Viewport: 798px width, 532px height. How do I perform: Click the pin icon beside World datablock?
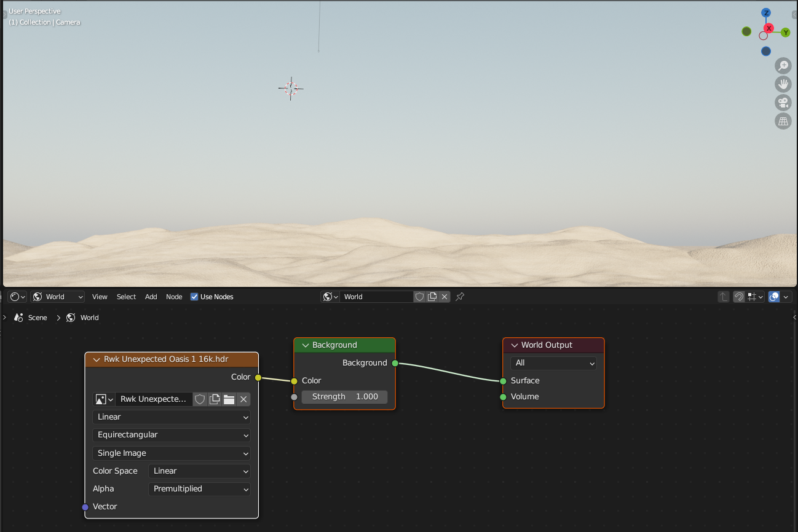point(460,297)
